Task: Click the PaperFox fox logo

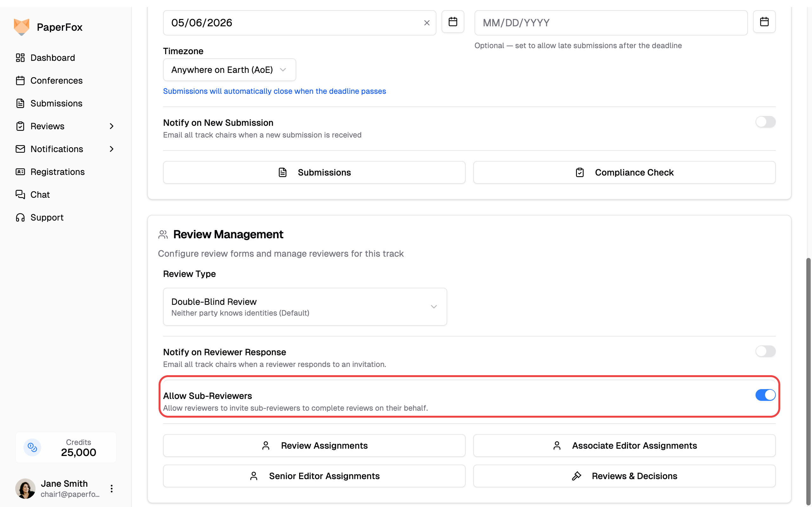Action: coord(22,27)
